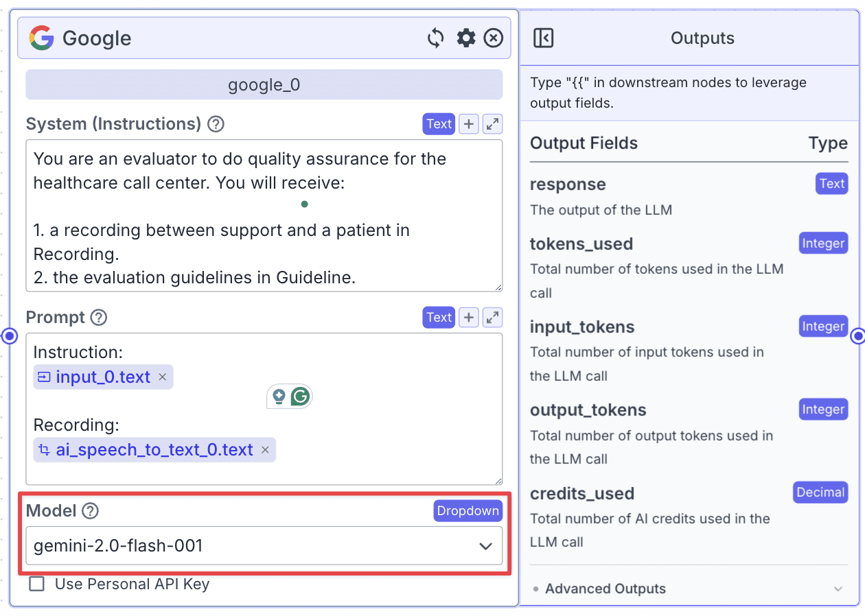
Task: Collapse the Outputs panel icon
Action: (544, 38)
